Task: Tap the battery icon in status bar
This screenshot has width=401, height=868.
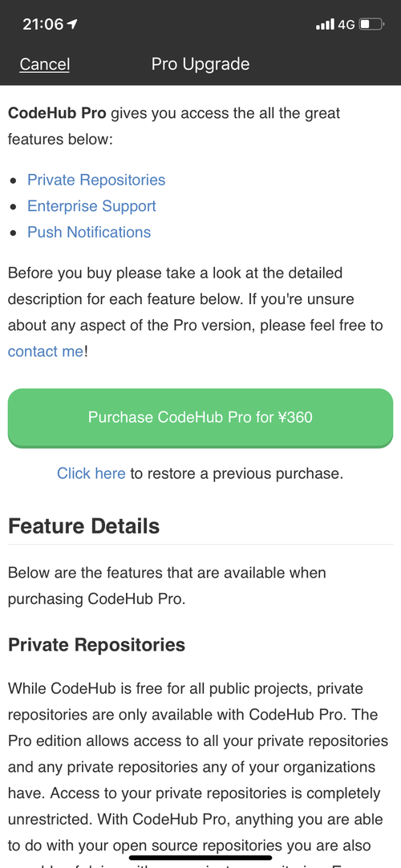Action: coord(371,24)
